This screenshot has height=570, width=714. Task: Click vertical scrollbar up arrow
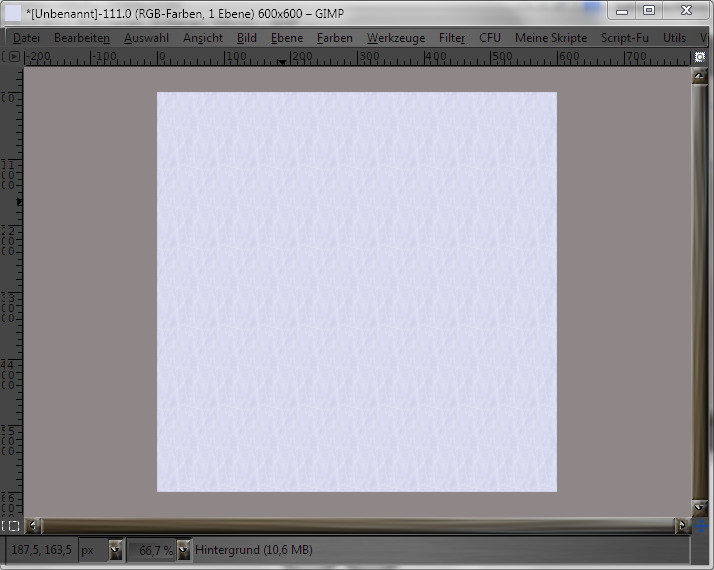click(x=698, y=76)
